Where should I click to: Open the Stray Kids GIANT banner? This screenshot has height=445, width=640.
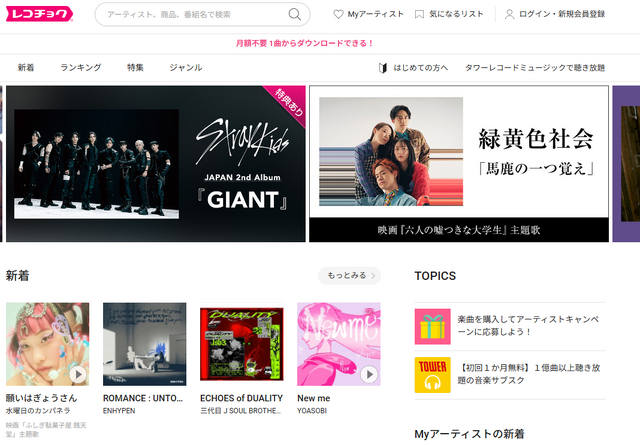point(155,163)
